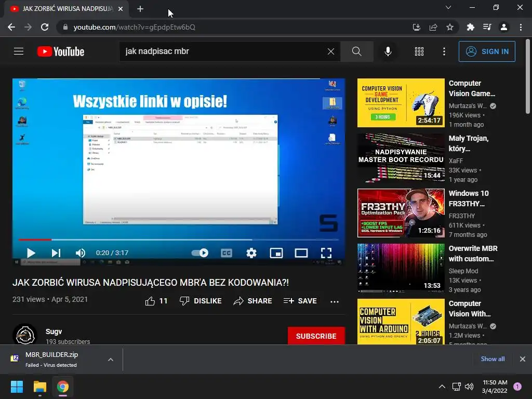
Task: Search with your voice microphone
Action: tap(388, 51)
